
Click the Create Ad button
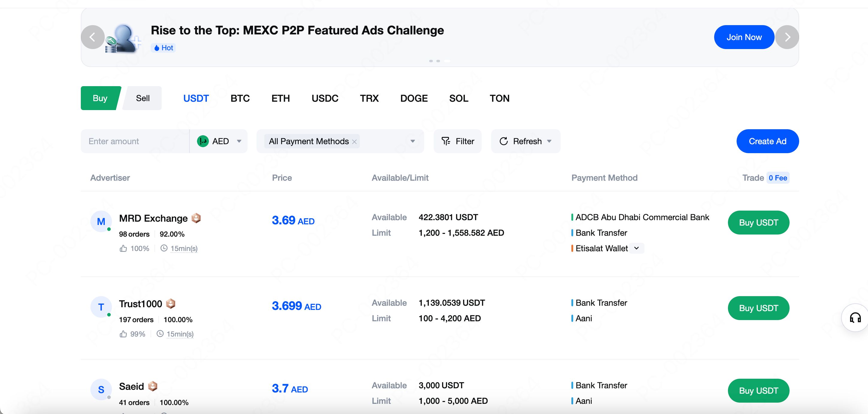pos(767,141)
